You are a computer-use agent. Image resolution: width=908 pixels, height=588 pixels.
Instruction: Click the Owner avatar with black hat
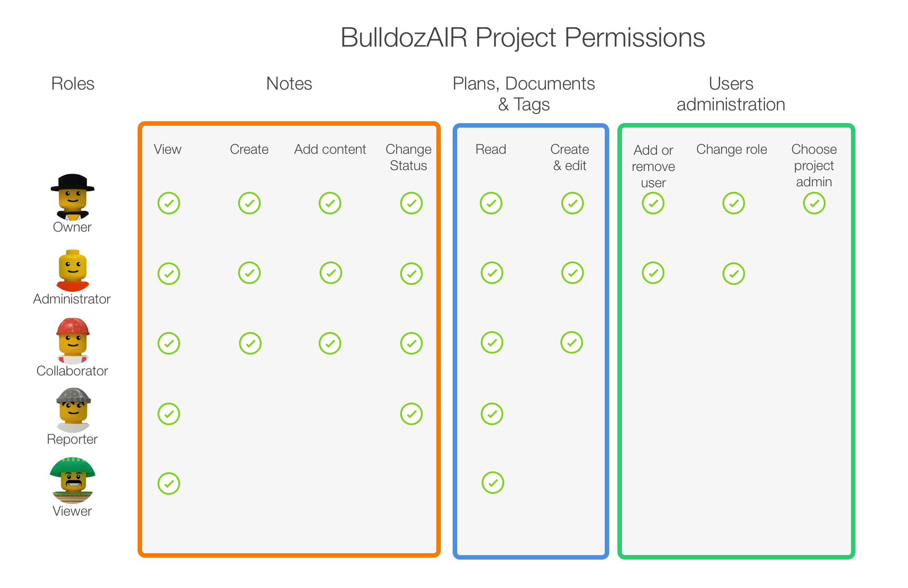pos(72,197)
